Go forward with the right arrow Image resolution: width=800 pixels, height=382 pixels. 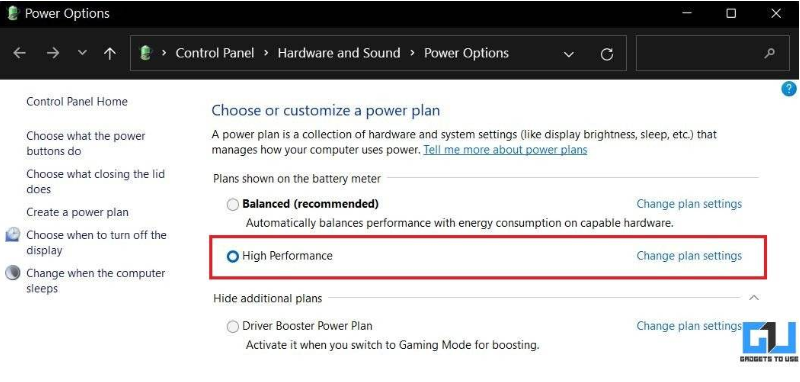pyautogui.click(x=53, y=53)
